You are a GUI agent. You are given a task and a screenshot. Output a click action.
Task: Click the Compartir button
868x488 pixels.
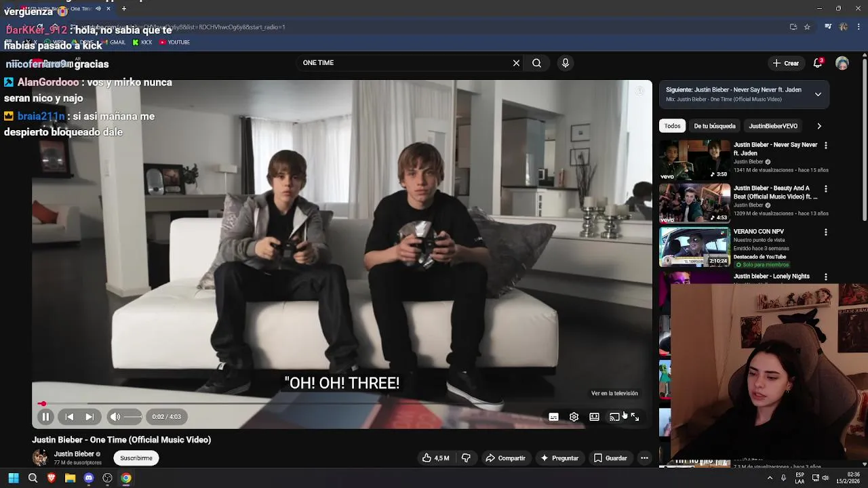point(505,458)
